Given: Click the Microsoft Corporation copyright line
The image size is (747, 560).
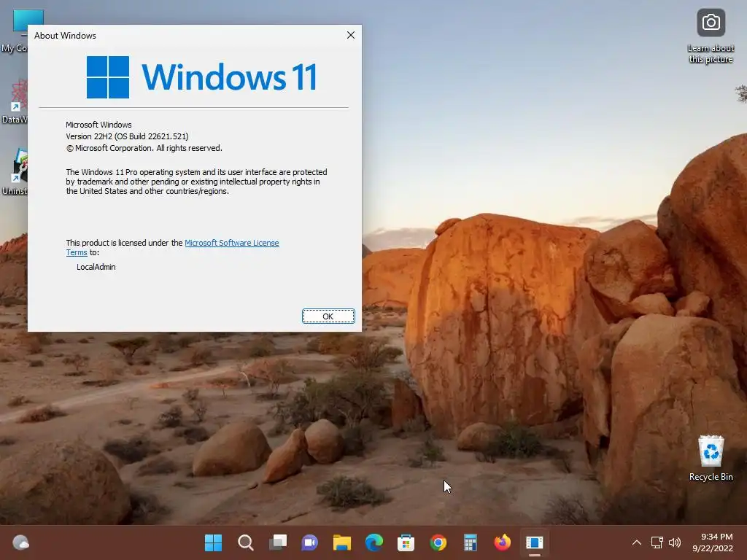Looking at the screenshot, I should coord(144,148).
